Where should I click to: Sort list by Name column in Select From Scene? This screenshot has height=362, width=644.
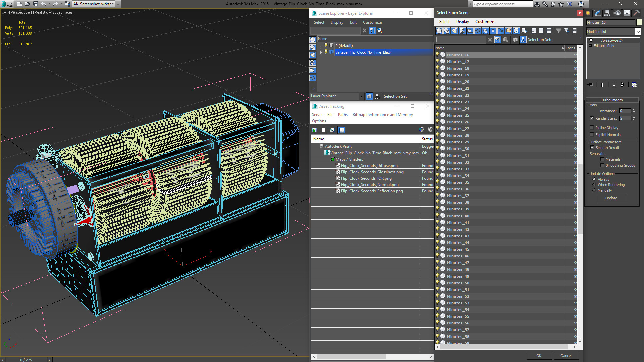click(x=499, y=48)
